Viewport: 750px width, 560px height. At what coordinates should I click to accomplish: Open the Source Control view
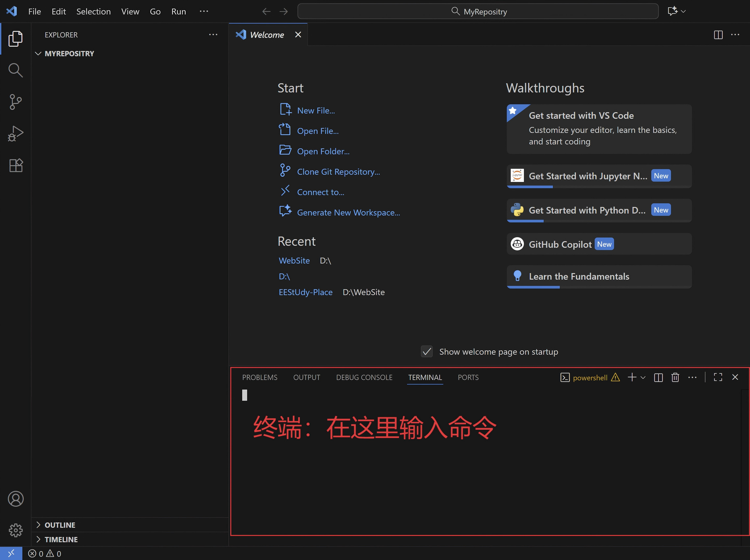[x=15, y=102]
